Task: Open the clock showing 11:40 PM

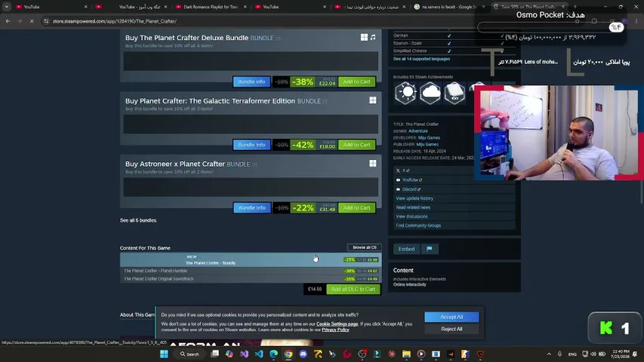Action: 620,354
